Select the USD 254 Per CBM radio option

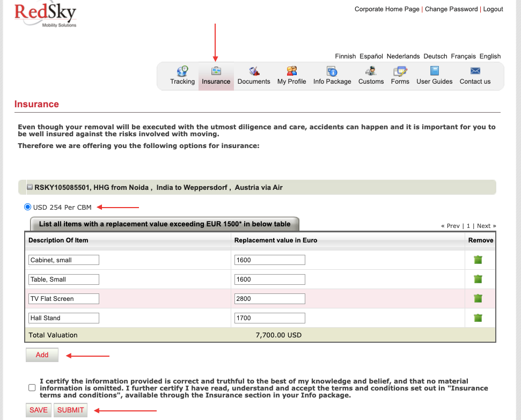coord(27,207)
